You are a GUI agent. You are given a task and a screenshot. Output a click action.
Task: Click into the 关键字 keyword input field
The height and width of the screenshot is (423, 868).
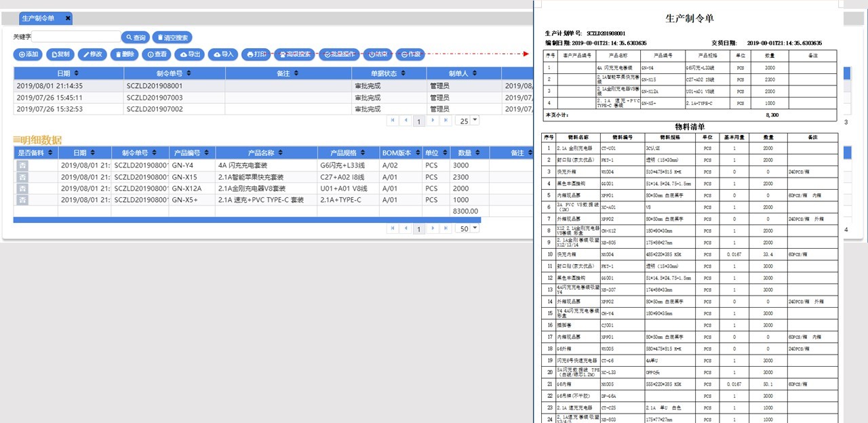76,37
